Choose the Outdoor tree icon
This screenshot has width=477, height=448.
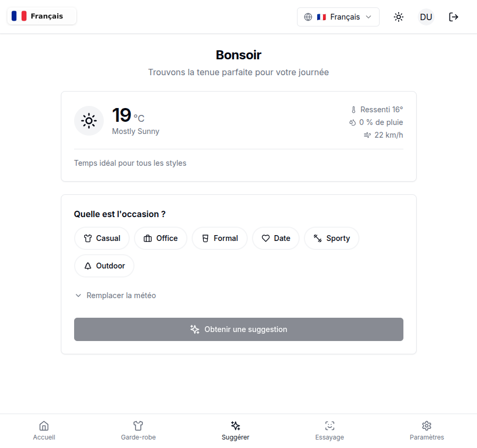(88, 266)
